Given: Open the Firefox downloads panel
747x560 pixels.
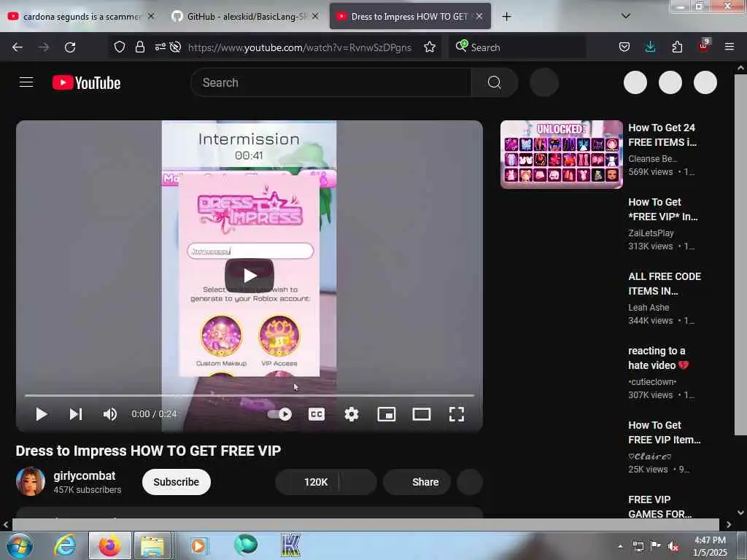Looking at the screenshot, I should [x=650, y=47].
